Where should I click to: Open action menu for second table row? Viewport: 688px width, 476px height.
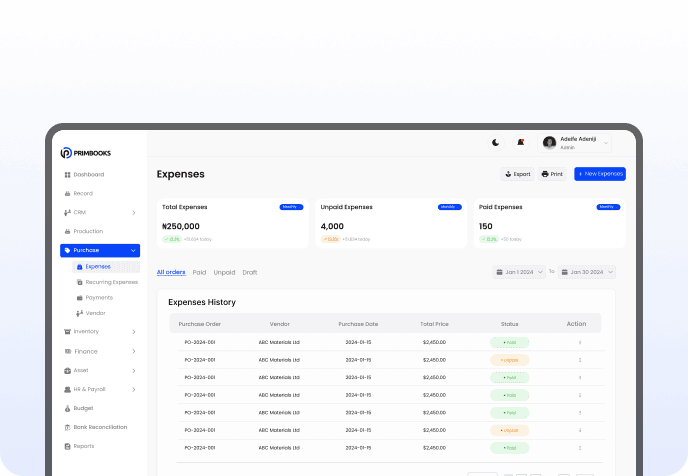[x=580, y=360]
